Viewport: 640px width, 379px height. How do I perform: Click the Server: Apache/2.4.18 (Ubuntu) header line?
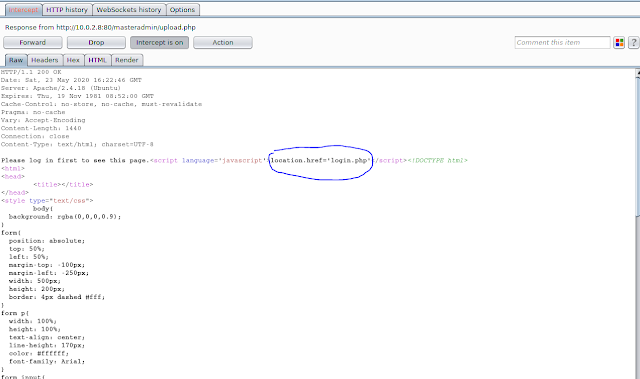pyautogui.click(x=61, y=88)
